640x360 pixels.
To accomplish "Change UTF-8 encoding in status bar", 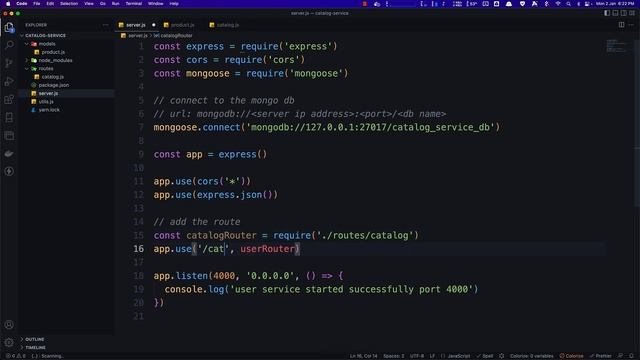I will tap(417, 356).
